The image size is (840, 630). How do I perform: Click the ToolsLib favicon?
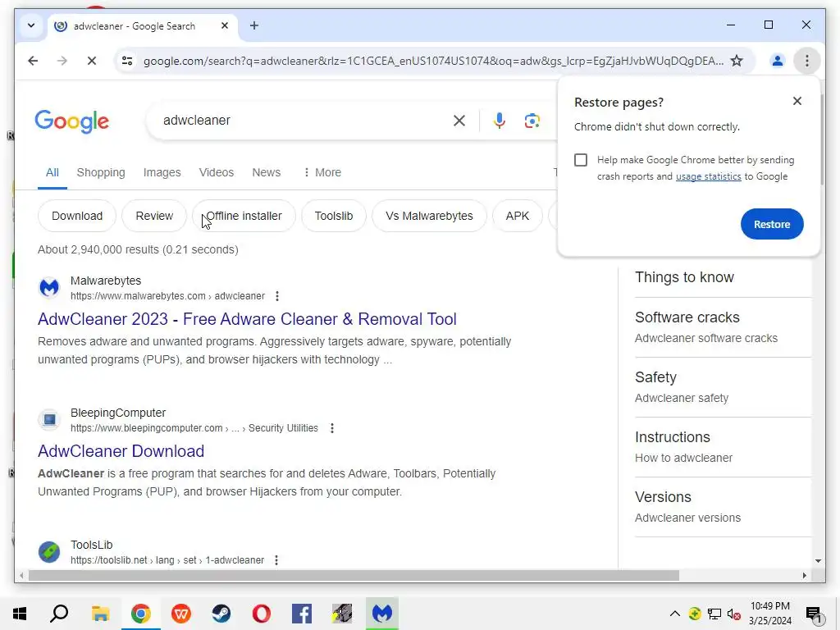click(49, 552)
